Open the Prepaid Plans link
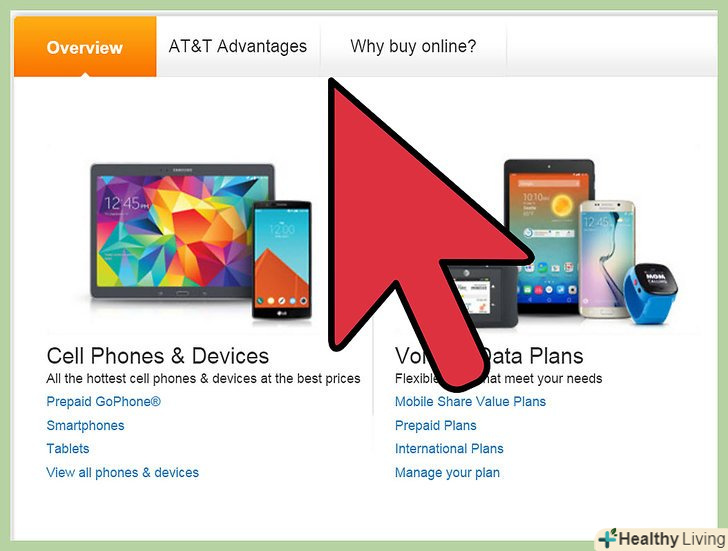 pyautogui.click(x=436, y=425)
